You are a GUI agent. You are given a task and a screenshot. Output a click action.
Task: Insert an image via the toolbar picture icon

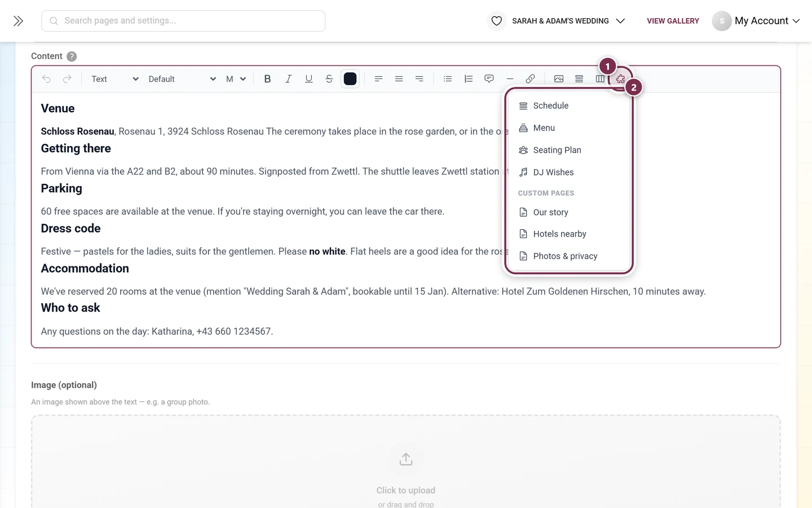pyautogui.click(x=559, y=79)
